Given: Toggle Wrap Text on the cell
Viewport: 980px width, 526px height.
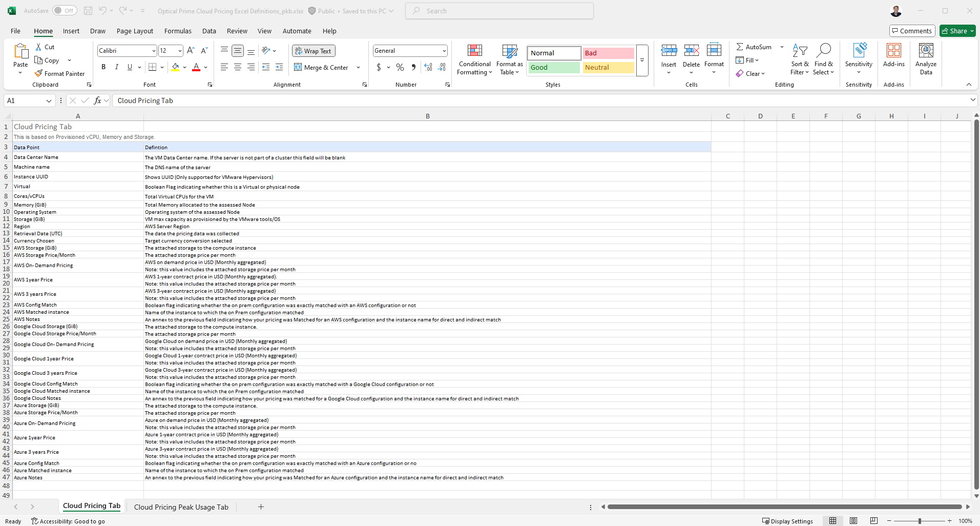Looking at the screenshot, I should [x=314, y=51].
